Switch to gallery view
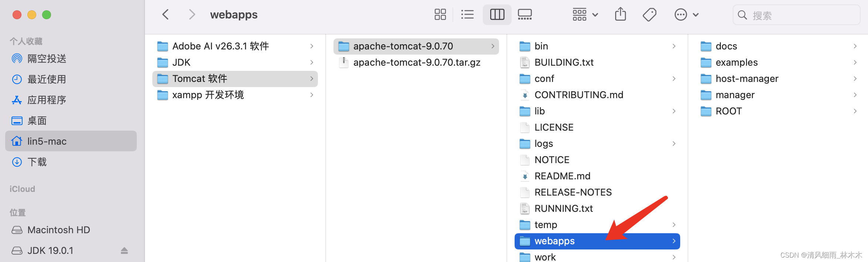The width and height of the screenshot is (868, 262). 525,15
